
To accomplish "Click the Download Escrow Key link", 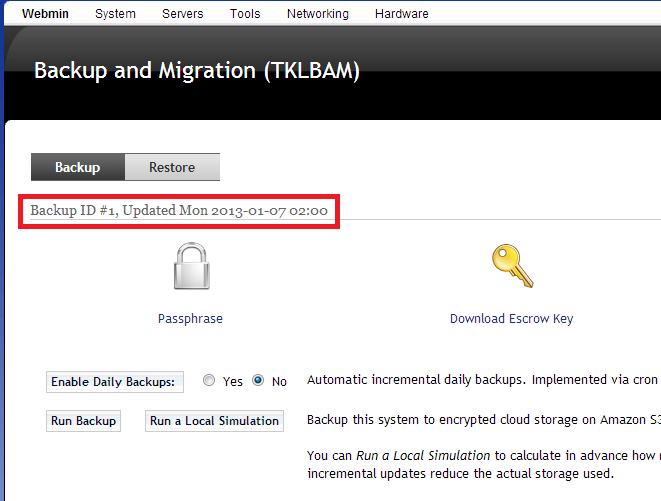I will pyautogui.click(x=511, y=319).
